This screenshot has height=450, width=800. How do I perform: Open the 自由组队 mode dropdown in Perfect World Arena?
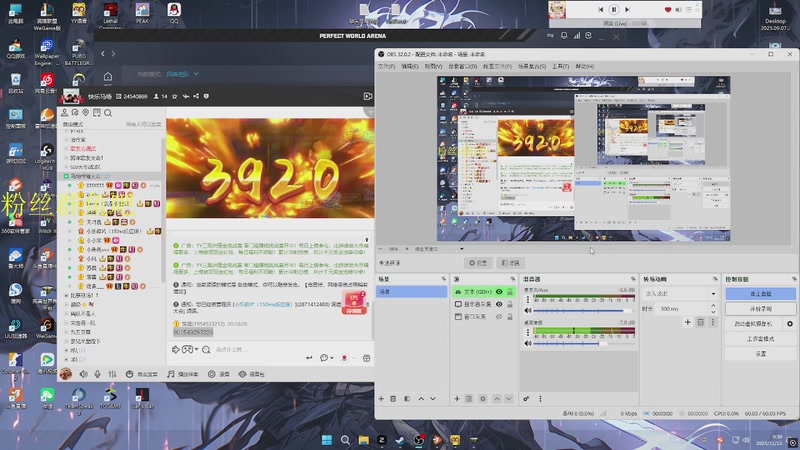[x=183, y=74]
